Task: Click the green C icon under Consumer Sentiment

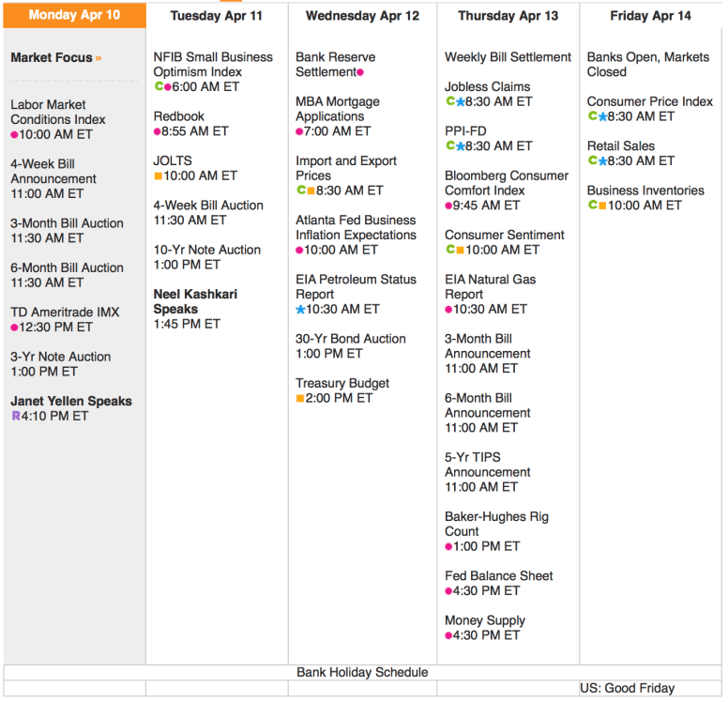Action: pos(449,250)
